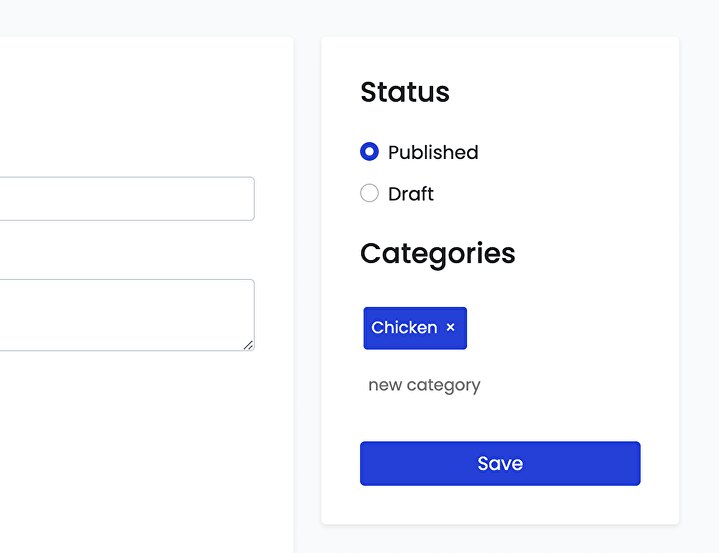Viewport: 719px width, 553px height.
Task: Click the empty circle beside Draft
Action: (x=369, y=193)
